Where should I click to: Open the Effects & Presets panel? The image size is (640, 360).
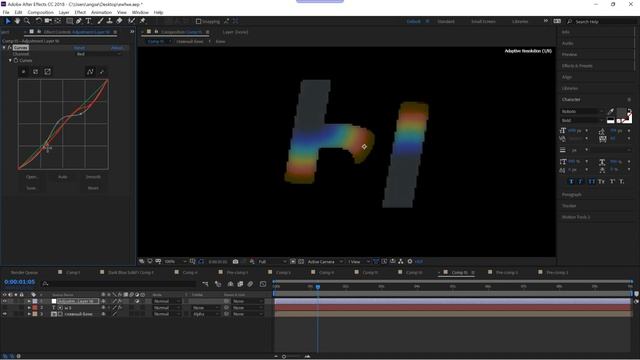[577, 66]
